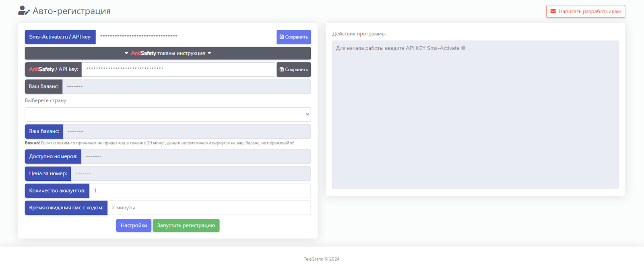Click the left caret of AntiSafety инструкция bar
Image resolution: width=644 pixels, height=272 pixels.
126,53
